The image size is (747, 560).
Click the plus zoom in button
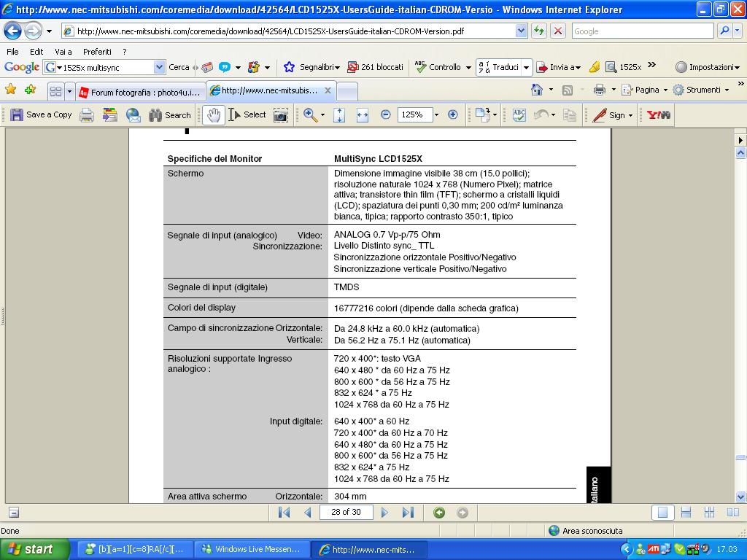pyautogui.click(x=452, y=114)
